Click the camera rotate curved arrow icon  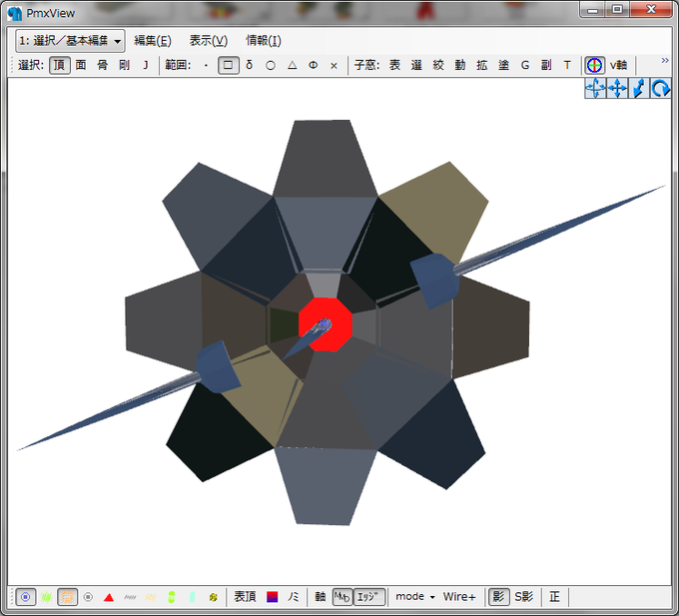click(x=660, y=88)
